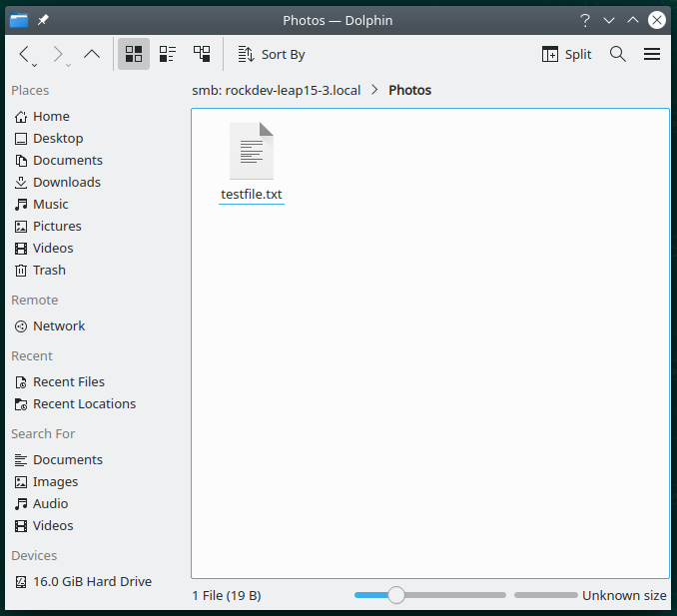
Task: Click the Dolphin folder icon in title bar
Action: pyautogui.click(x=19, y=20)
